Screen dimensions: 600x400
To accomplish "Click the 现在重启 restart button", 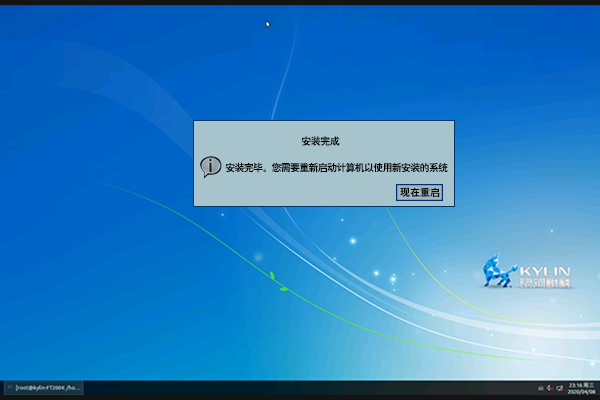I will click(420, 192).
